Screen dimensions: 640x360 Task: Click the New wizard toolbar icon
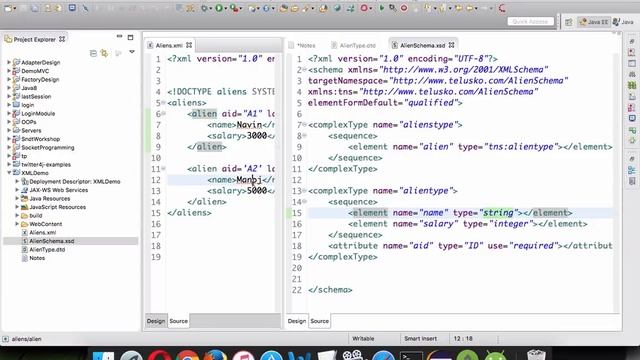(x=8, y=8)
